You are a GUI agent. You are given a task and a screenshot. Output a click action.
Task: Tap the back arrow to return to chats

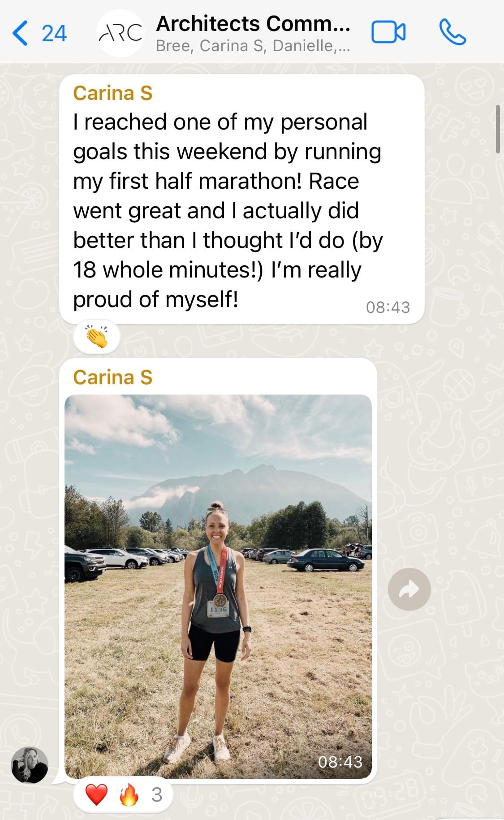click(20, 33)
